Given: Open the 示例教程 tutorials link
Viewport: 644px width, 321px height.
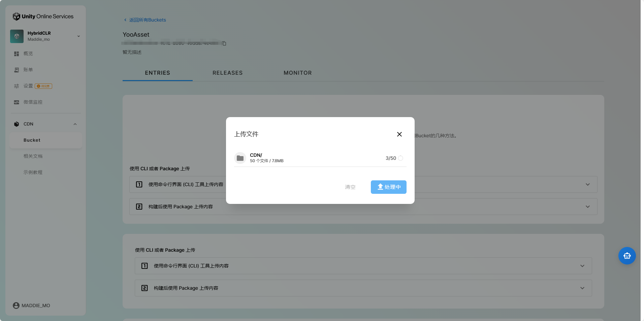Looking at the screenshot, I should [x=33, y=172].
